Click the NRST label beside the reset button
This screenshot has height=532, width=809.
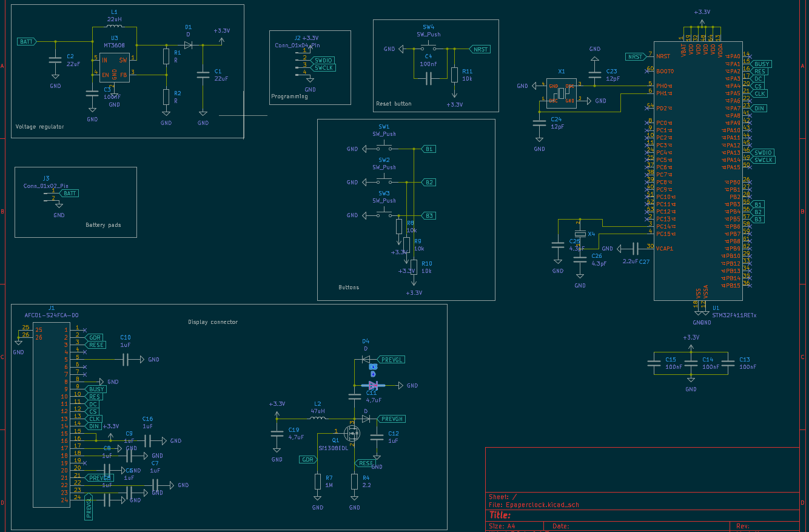coord(480,49)
